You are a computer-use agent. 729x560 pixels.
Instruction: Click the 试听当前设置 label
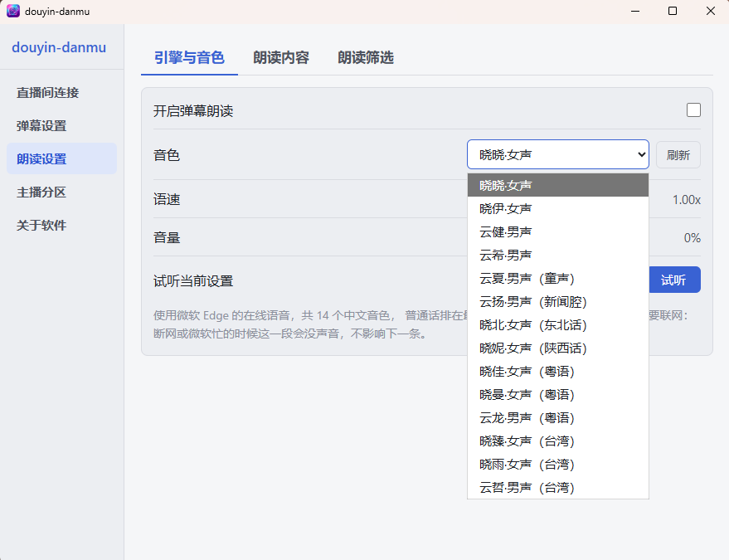(193, 281)
